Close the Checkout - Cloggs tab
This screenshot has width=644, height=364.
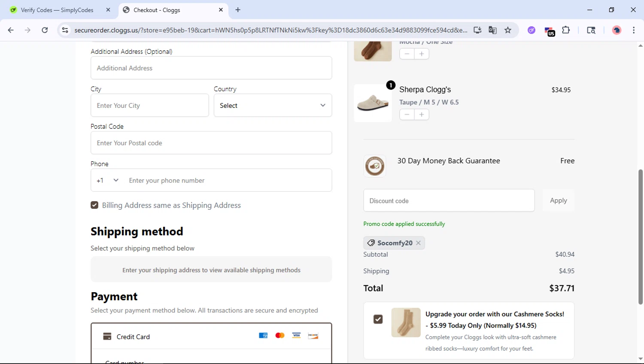tap(221, 10)
